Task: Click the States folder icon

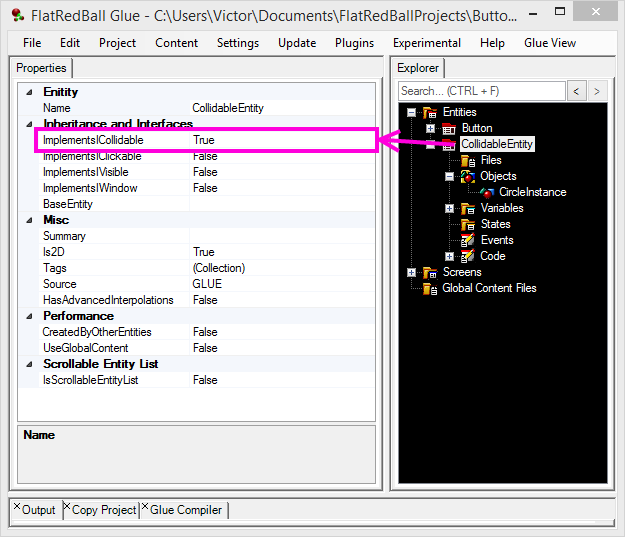Action: point(468,224)
